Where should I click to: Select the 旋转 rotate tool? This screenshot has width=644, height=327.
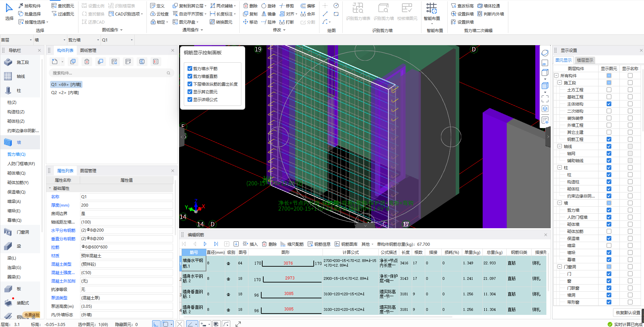click(x=268, y=6)
